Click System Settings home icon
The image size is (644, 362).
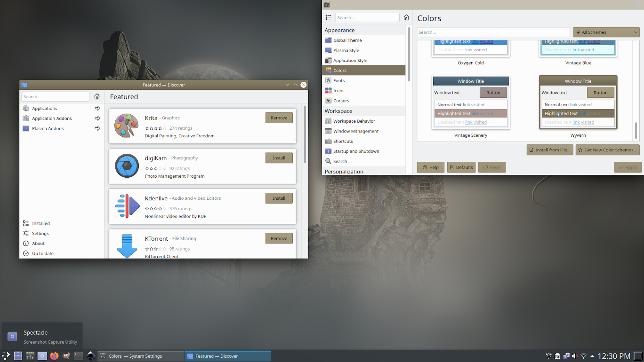(406, 17)
